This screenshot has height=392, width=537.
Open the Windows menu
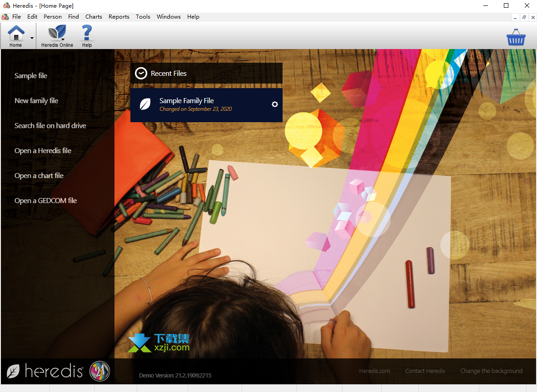click(169, 17)
